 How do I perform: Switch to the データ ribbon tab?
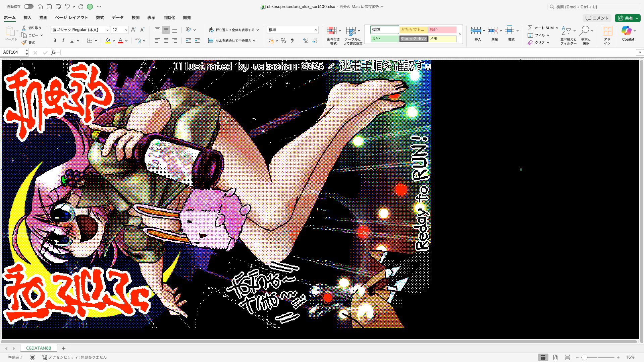117,17
